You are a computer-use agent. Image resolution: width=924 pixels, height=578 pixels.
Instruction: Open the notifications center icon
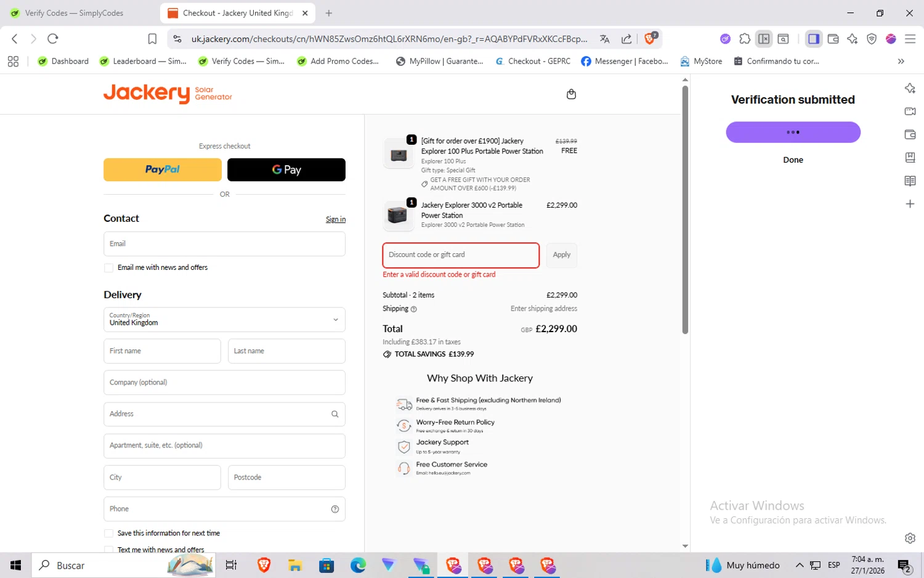click(905, 565)
